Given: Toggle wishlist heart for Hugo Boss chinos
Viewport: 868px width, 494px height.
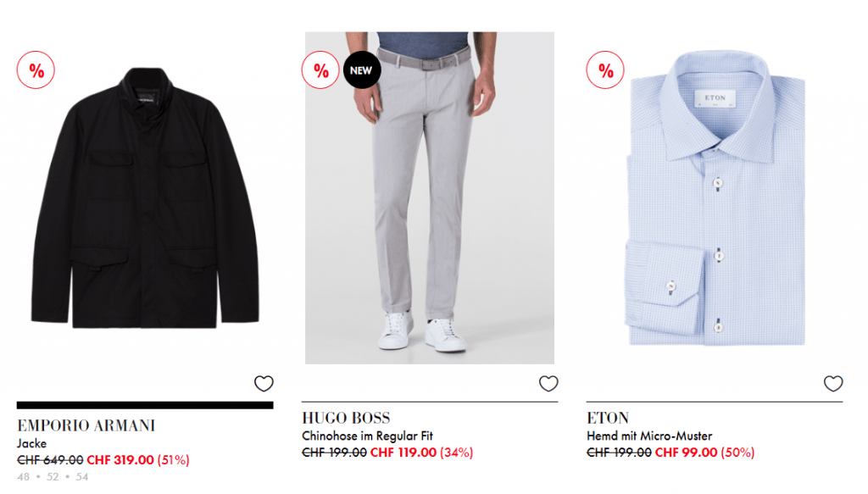Looking at the screenshot, I should coord(548,383).
